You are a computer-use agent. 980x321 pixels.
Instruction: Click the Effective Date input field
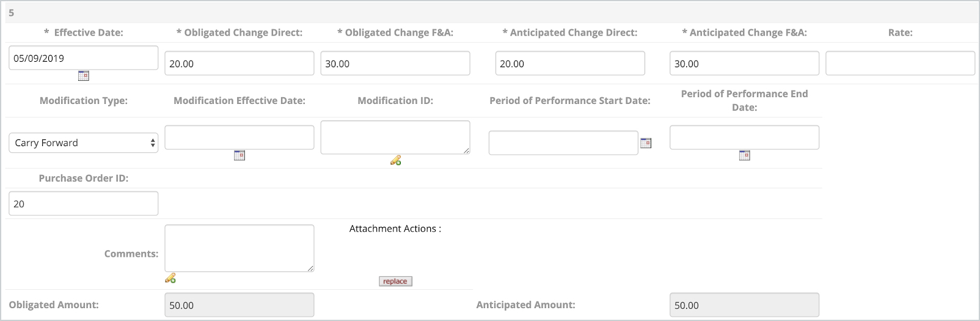tap(84, 58)
